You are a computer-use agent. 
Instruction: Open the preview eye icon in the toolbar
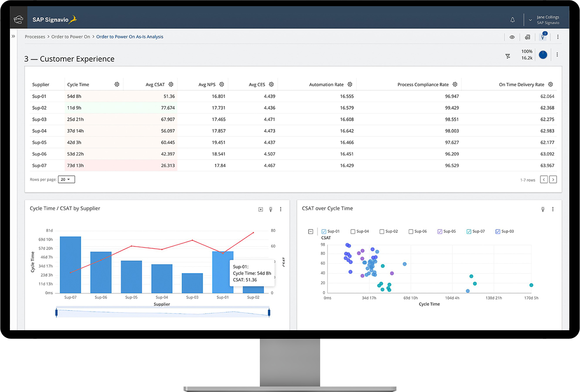click(512, 37)
